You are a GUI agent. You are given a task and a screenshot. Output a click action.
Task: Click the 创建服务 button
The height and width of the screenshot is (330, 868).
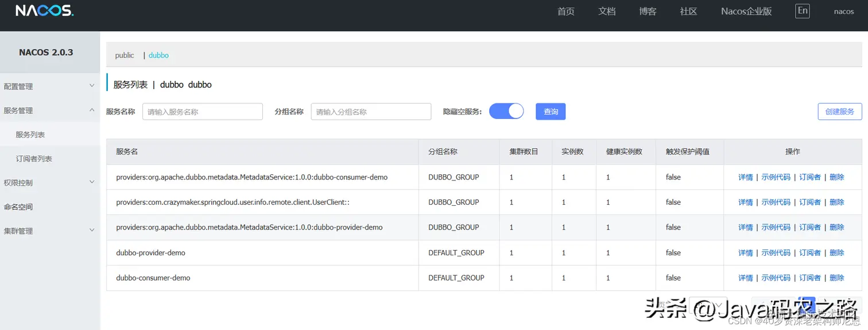point(840,112)
